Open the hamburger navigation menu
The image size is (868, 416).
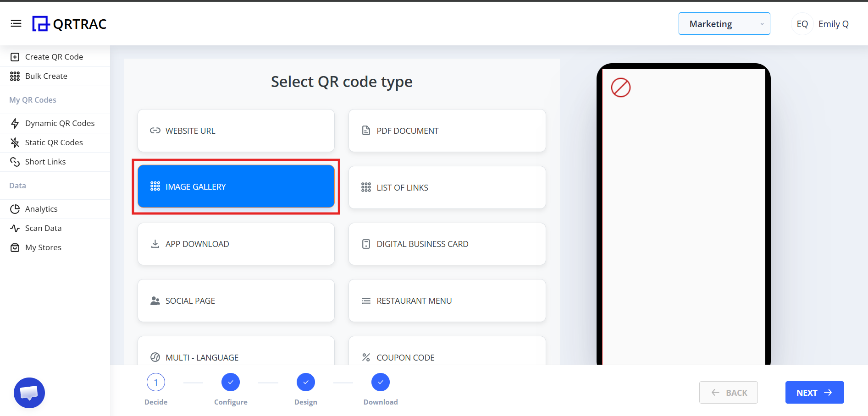point(16,23)
